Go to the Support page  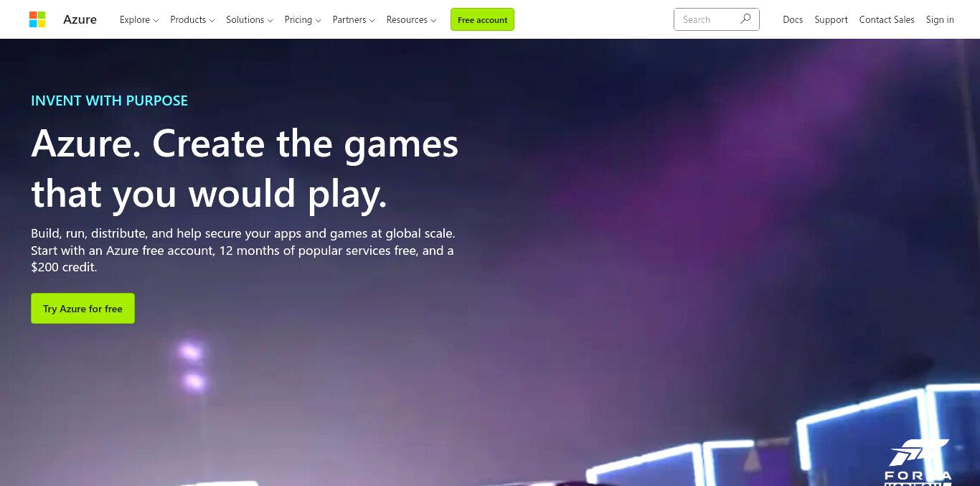click(x=831, y=19)
